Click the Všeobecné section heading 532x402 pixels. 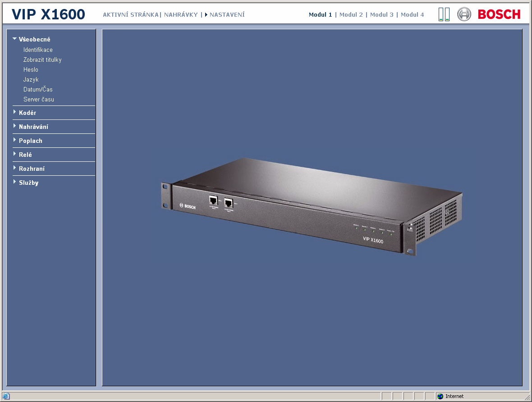tap(35, 39)
